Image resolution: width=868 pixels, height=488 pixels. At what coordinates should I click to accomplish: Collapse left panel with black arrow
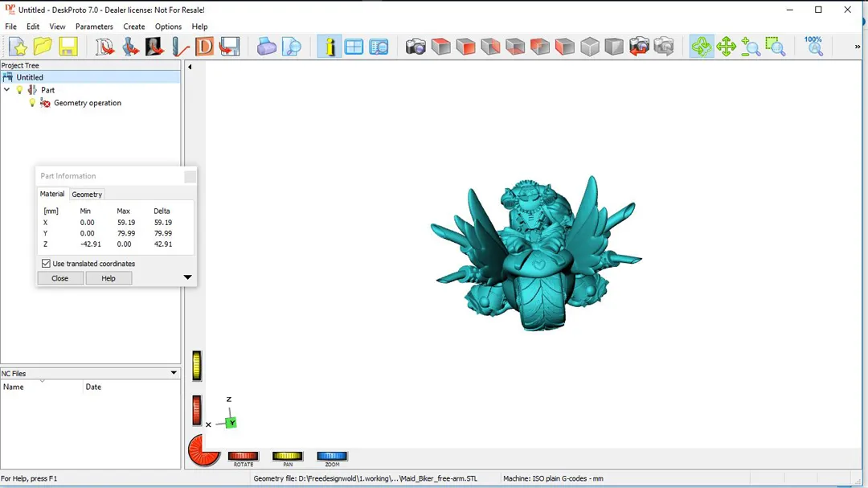click(190, 67)
